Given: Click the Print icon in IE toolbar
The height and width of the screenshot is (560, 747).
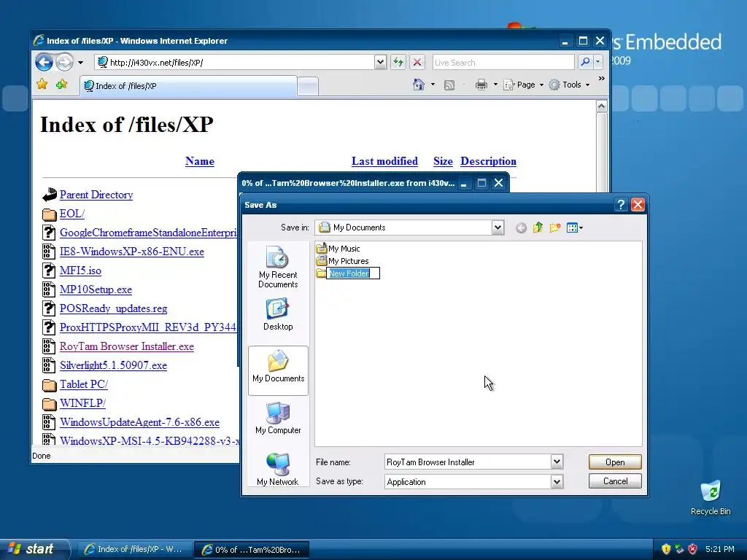Looking at the screenshot, I should click(x=481, y=85).
